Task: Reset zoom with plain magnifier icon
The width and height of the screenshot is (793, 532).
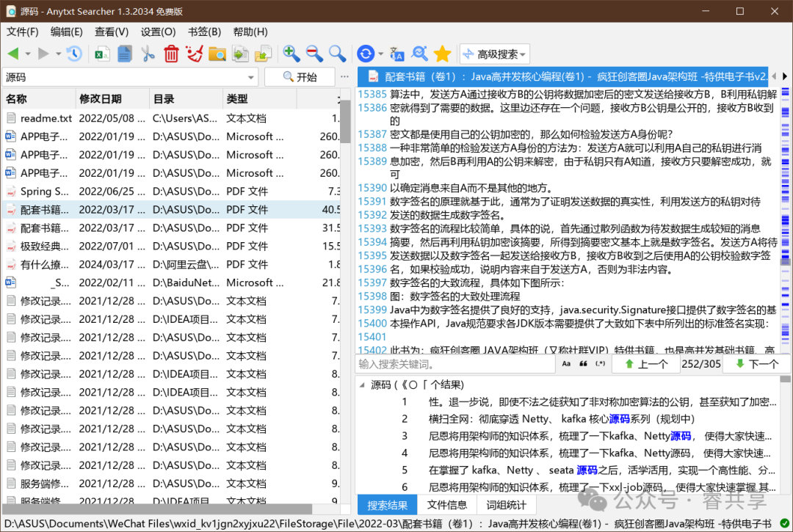Action: click(337, 54)
